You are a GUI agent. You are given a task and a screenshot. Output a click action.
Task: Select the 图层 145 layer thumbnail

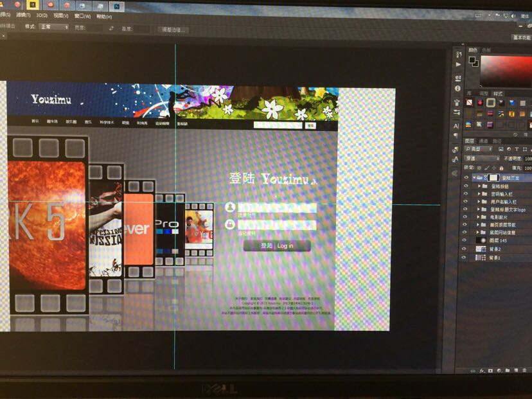click(x=481, y=240)
